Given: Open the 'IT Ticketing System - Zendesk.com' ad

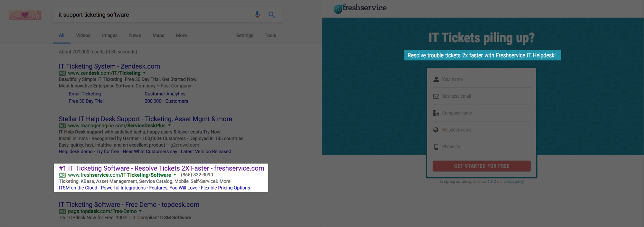Looking at the screenshot, I should point(109,66).
